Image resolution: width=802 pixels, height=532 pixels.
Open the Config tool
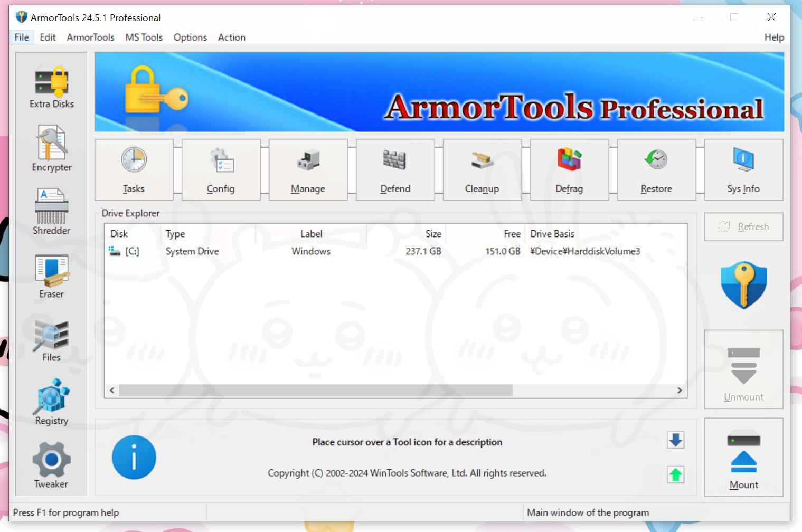[x=221, y=170]
